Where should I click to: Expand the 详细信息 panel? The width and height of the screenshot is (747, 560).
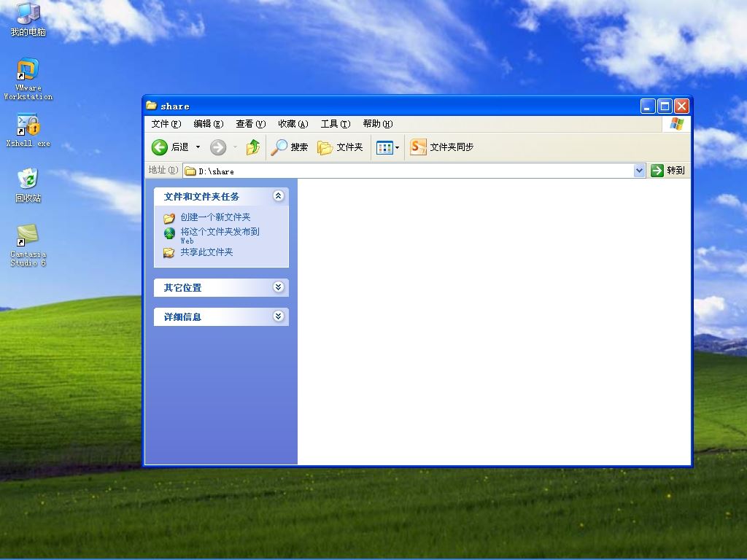click(x=278, y=316)
